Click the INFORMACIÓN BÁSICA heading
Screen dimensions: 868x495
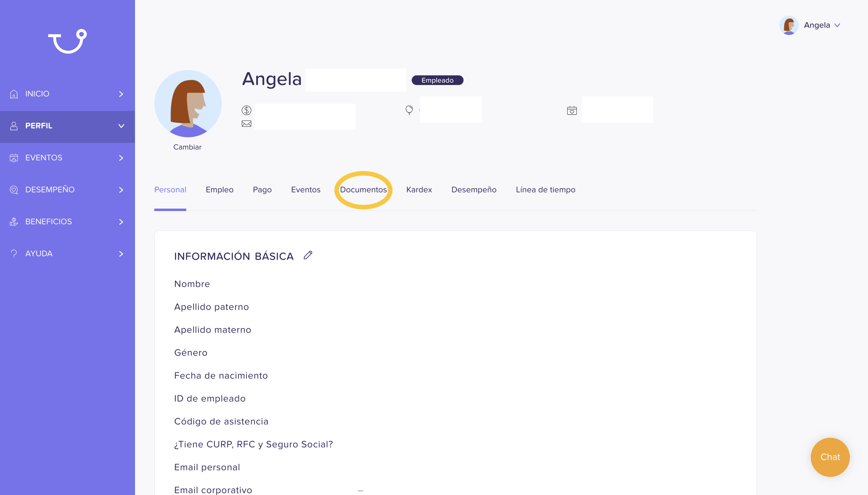point(234,256)
